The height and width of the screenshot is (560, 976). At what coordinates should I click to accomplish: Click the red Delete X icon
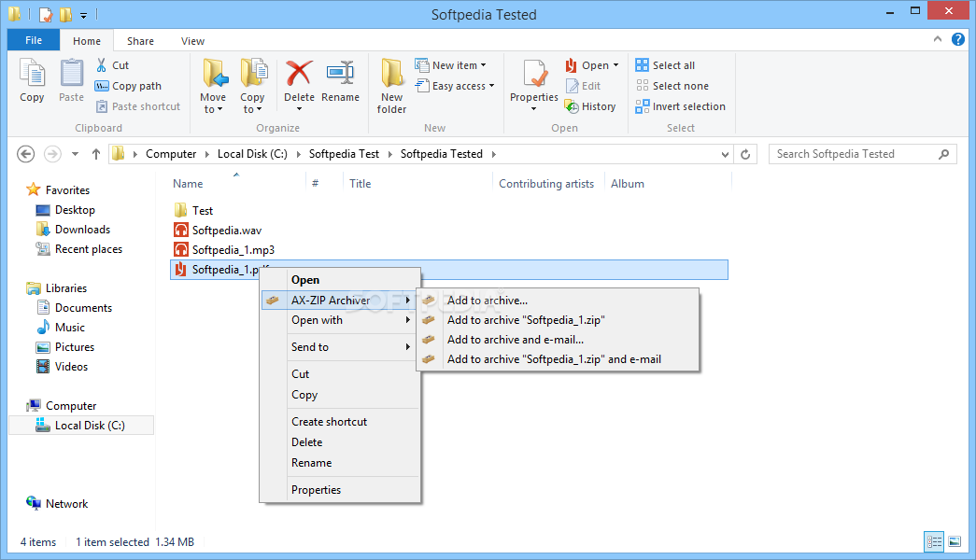[x=299, y=74]
